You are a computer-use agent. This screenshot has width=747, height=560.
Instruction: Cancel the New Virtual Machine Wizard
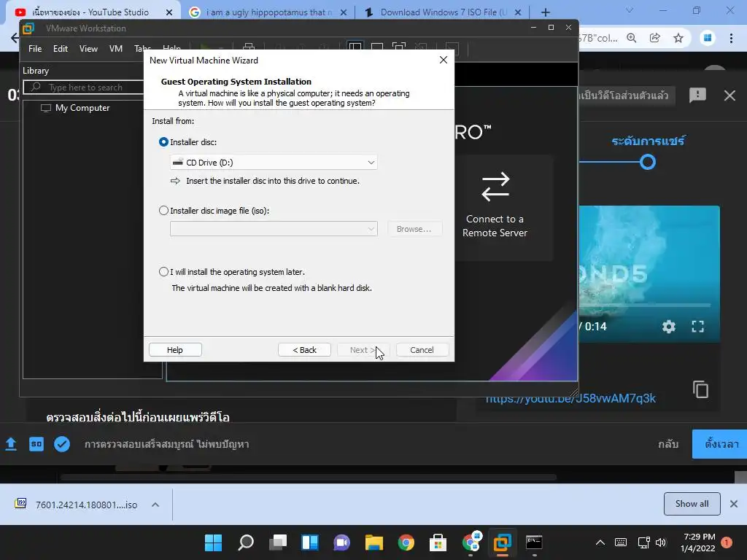coord(422,350)
